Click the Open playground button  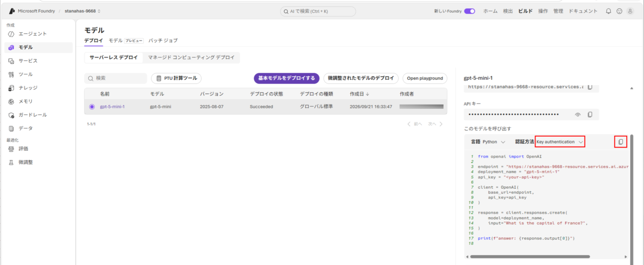pos(425,78)
